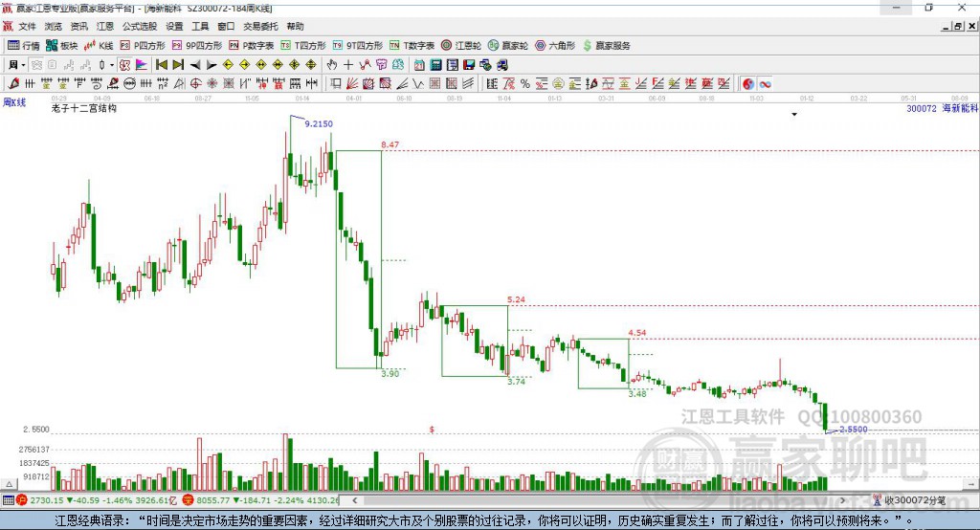This screenshot has height=530, width=980.
Task: Open the P数字表 tool
Action: tap(252, 46)
